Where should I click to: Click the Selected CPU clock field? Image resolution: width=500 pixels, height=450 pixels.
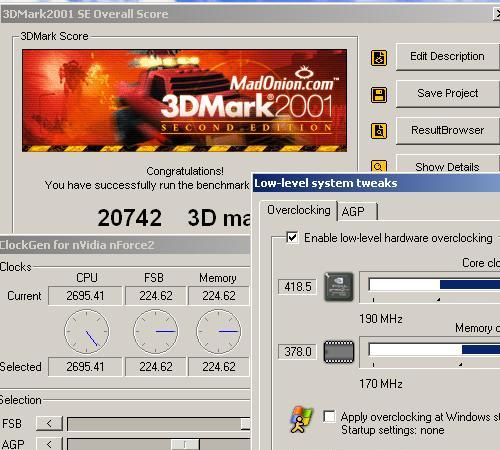pyautogui.click(x=85, y=367)
